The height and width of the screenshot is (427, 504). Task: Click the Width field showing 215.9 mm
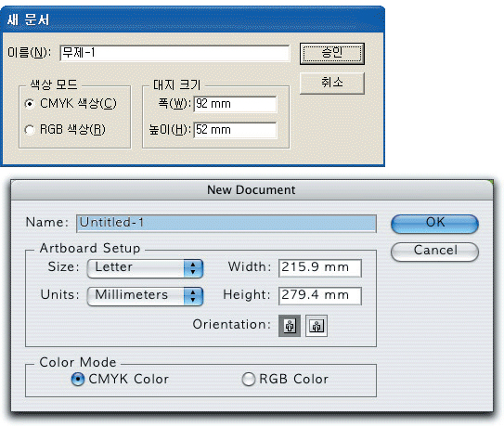(320, 268)
